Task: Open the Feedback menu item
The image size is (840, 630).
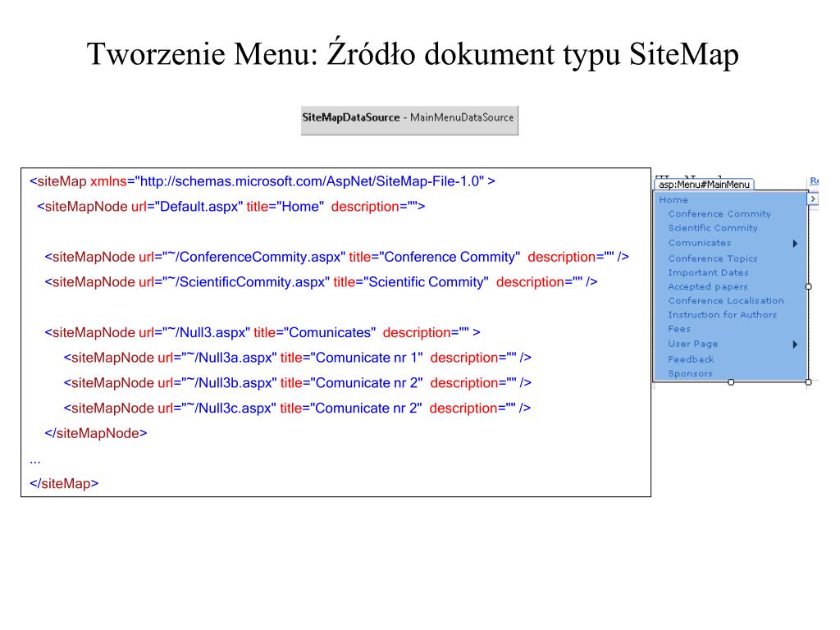Action: tap(691, 359)
